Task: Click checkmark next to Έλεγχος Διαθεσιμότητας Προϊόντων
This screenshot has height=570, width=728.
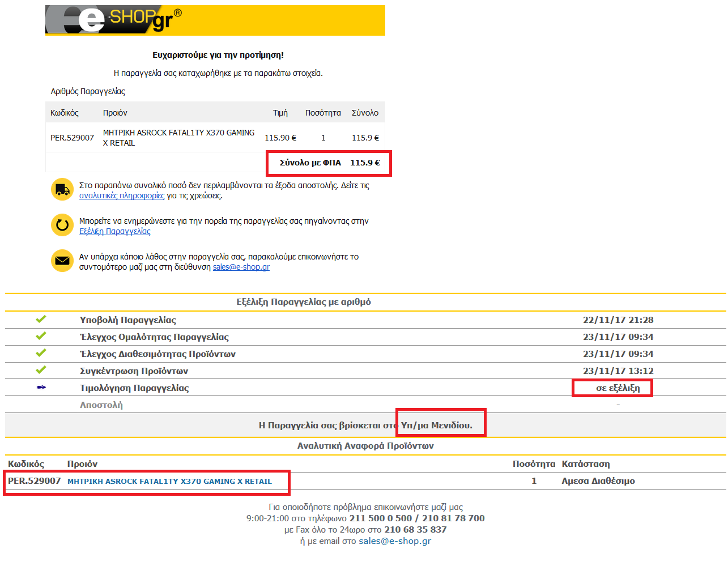Action: click(x=41, y=354)
